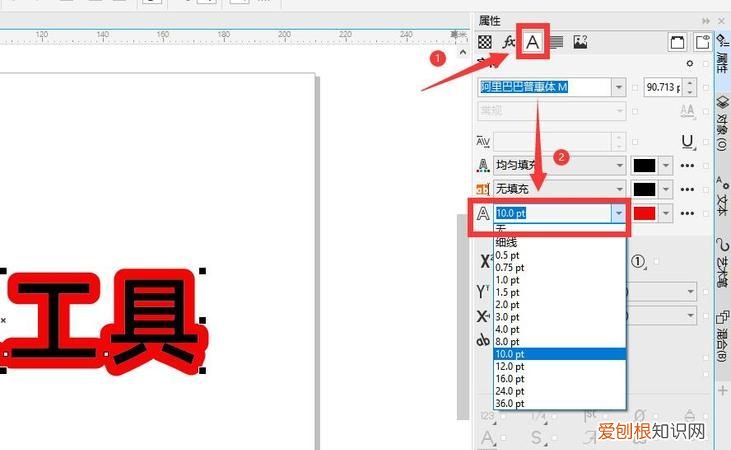Open the text fill color picker arrow
731x450 pixels.
click(666, 165)
